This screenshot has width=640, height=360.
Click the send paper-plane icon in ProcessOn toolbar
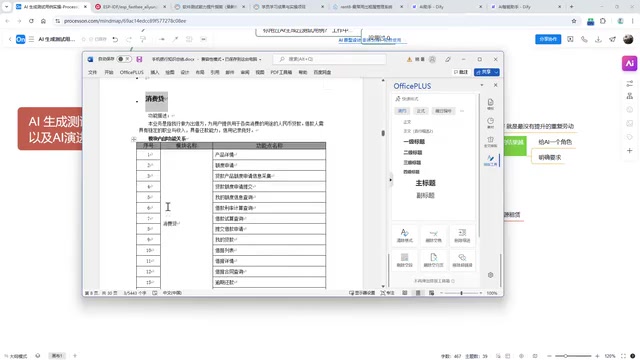(612, 39)
